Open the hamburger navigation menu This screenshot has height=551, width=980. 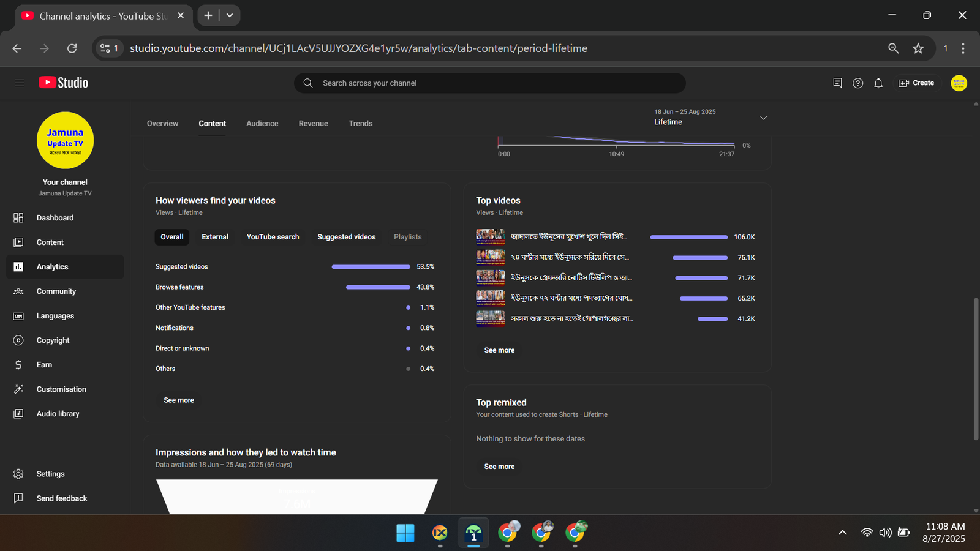(19, 83)
